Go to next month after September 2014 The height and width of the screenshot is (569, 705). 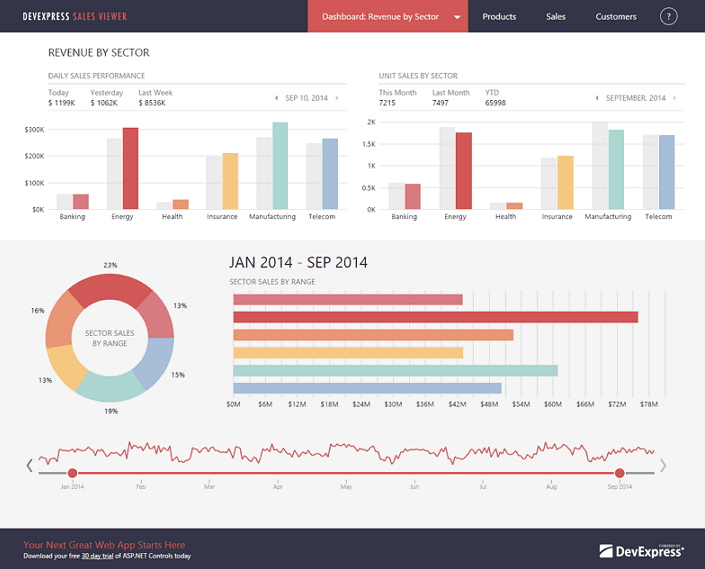tap(674, 98)
